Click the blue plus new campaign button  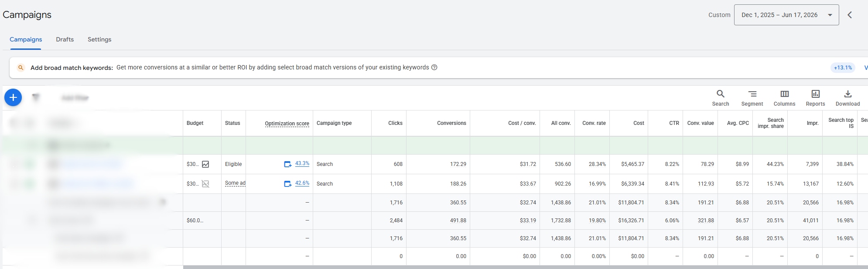pos(13,97)
